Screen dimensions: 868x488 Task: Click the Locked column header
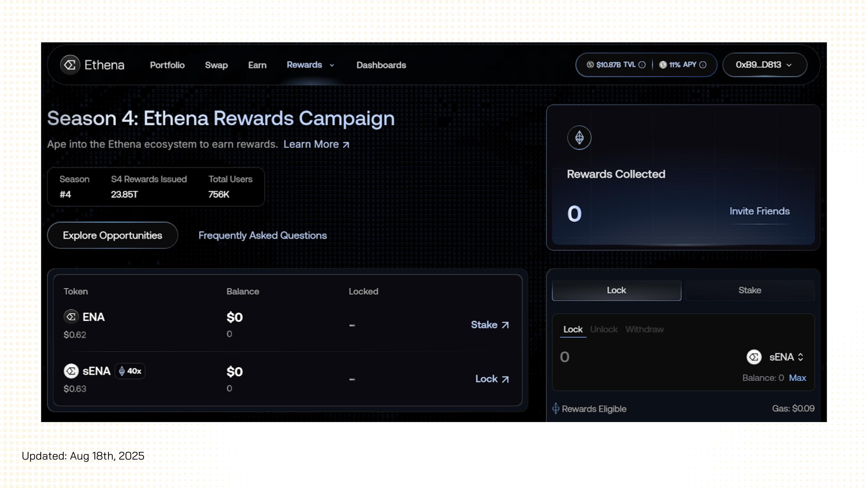(x=363, y=292)
